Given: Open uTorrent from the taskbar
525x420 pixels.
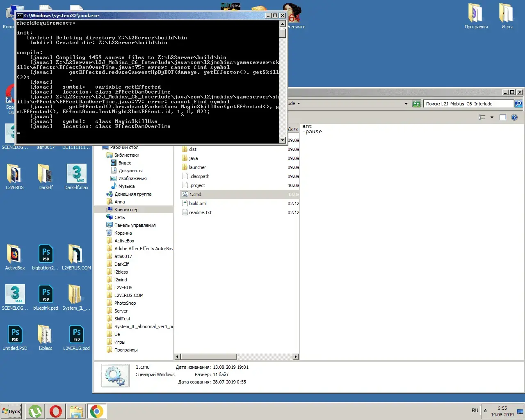Looking at the screenshot, I should pyautogui.click(x=35, y=411).
